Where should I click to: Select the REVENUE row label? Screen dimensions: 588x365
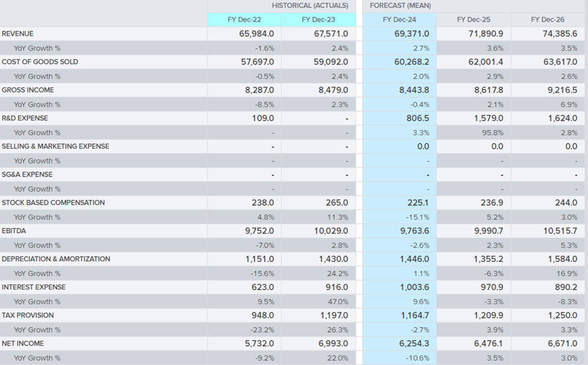coord(18,34)
